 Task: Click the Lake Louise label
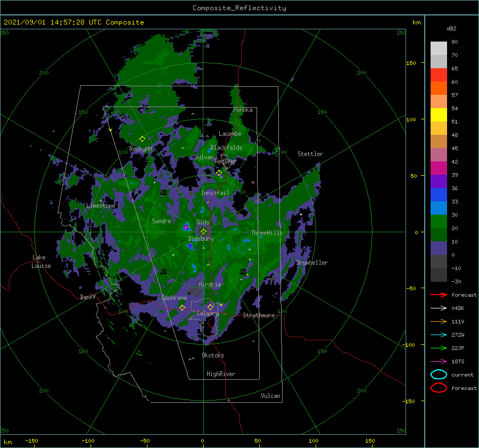pyautogui.click(x=41, y=262)
